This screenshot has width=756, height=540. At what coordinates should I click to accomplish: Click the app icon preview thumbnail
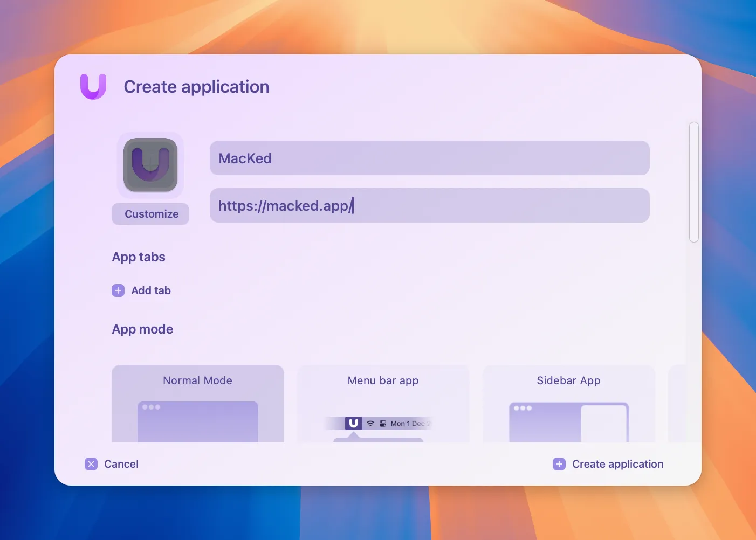click(x=150, y=165)
